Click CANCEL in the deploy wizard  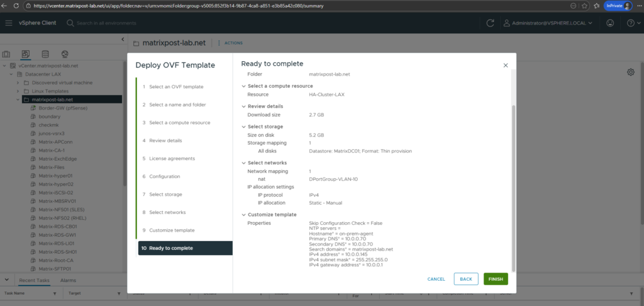pyautogui.click(x=436, y=279)
